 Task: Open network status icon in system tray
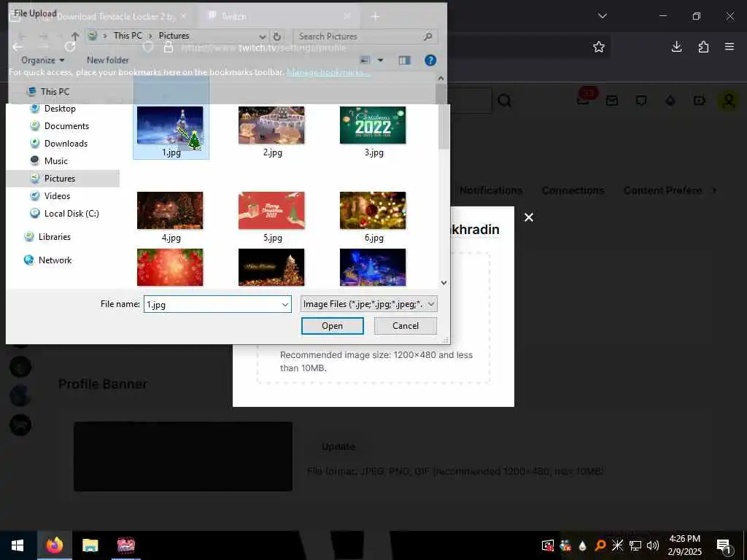(x=635, y=545)
